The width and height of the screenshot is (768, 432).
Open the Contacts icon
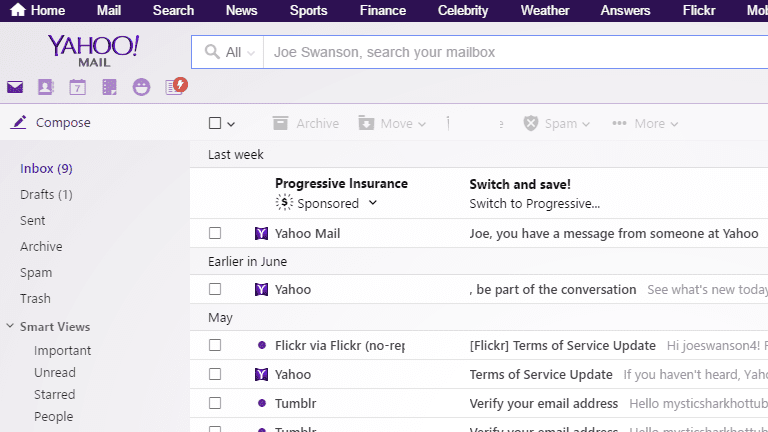click(x=46, y=87)
